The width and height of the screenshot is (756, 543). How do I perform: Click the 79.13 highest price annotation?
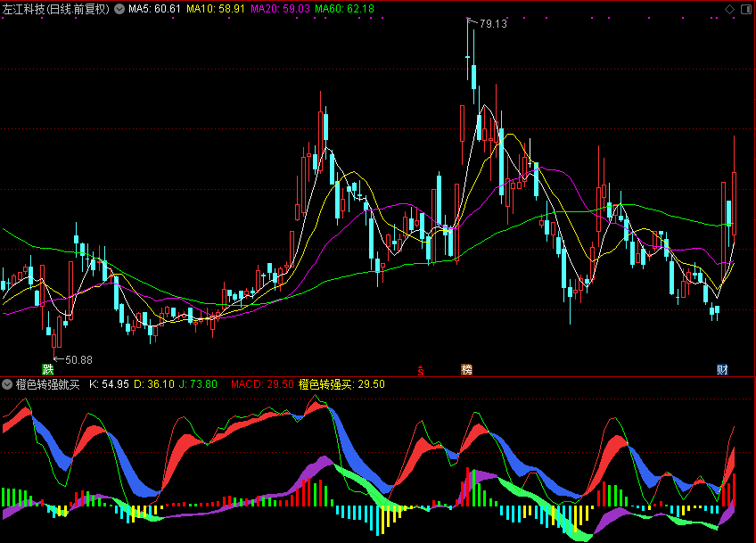(x=493, y=24)
